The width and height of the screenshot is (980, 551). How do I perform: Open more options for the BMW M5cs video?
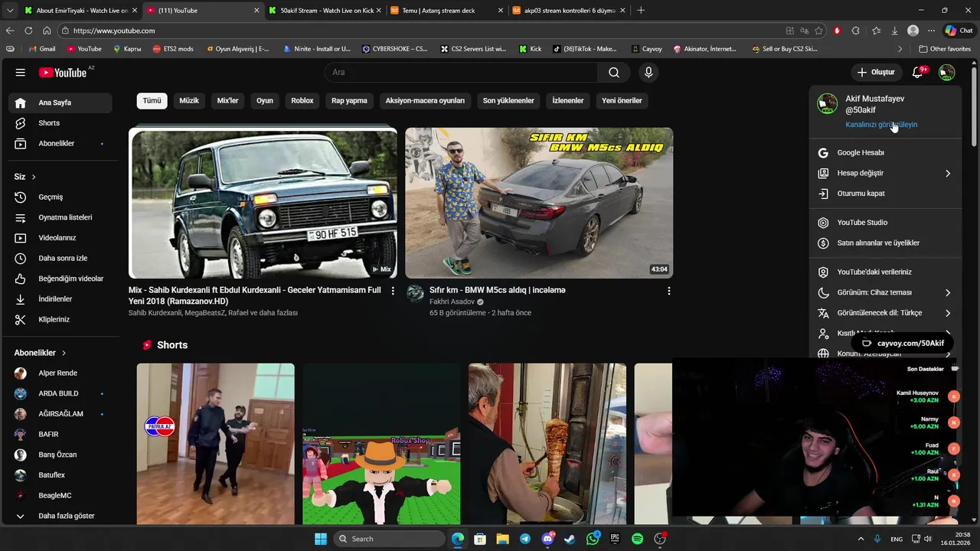[669, 291]
